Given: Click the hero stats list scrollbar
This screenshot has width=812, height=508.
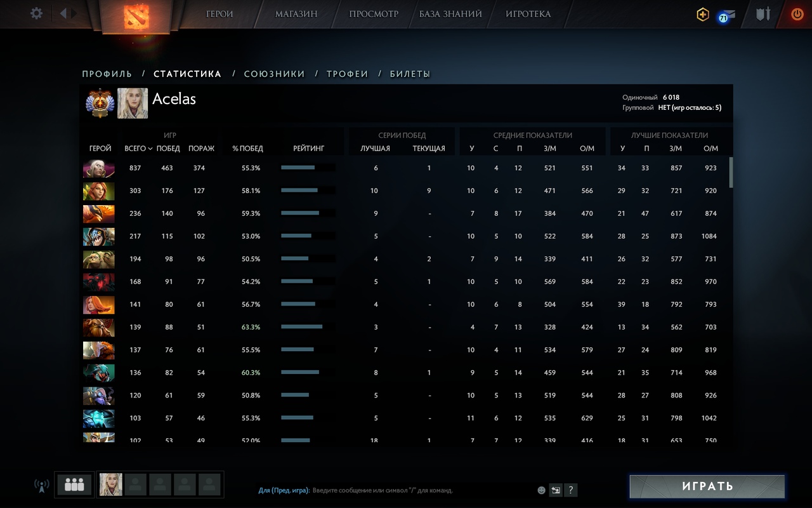Looking at the screenshot, I should coord(731,173).
